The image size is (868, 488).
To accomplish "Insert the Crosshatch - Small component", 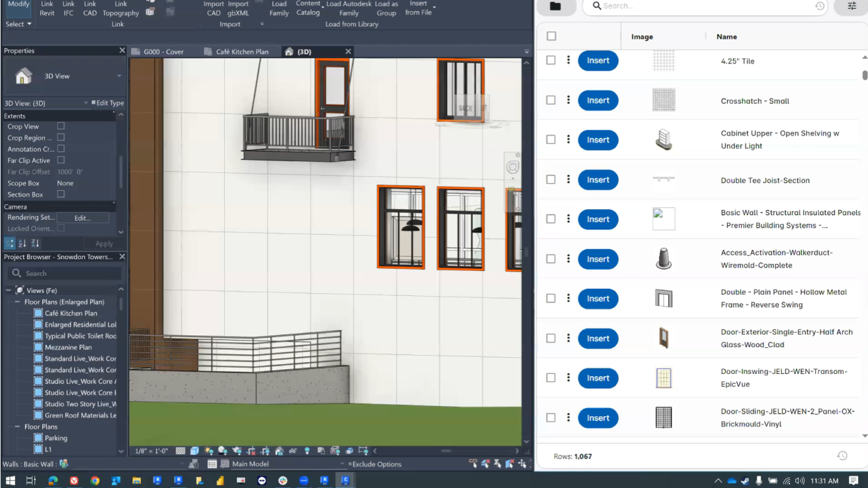I will [x=597, y=100].
